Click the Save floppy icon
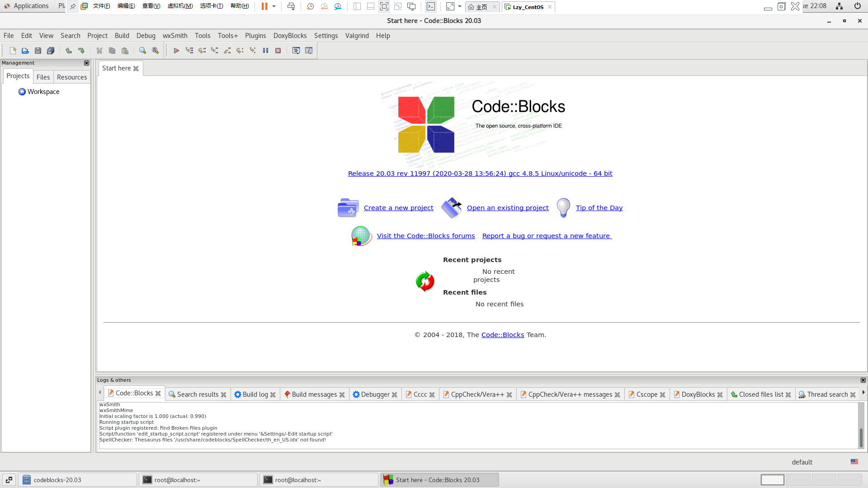This screenshot has width=868, height=488. (38, 51)
